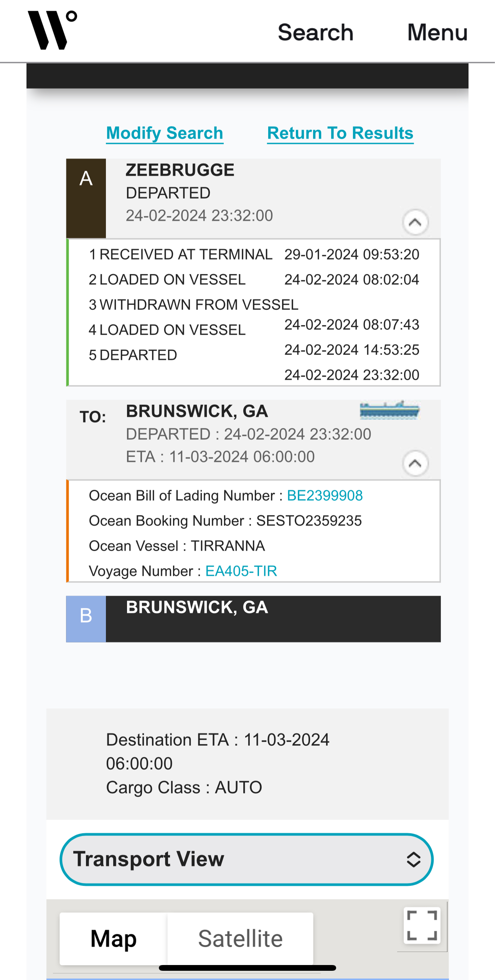This screenshot has height=980, width=495.
Task: Click the Destination ETA info panel
Action: click(x=247, y=764)
